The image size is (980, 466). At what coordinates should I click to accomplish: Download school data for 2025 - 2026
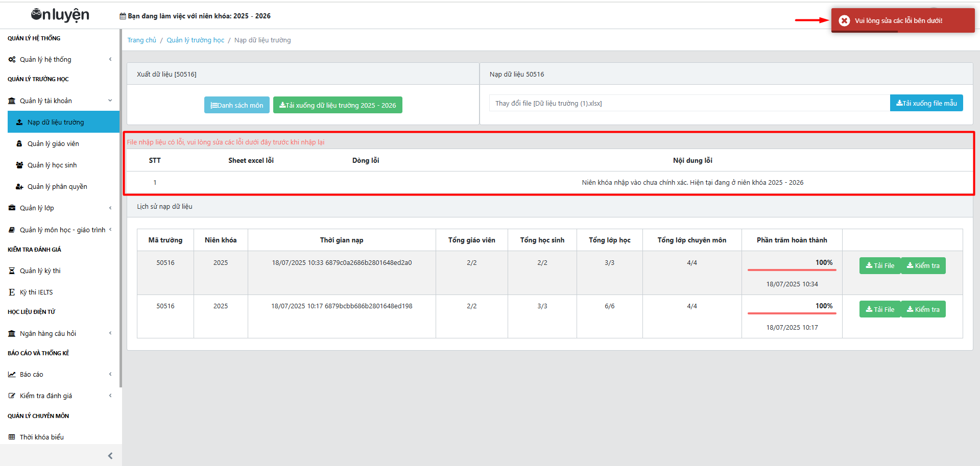(x=338, y=105)
